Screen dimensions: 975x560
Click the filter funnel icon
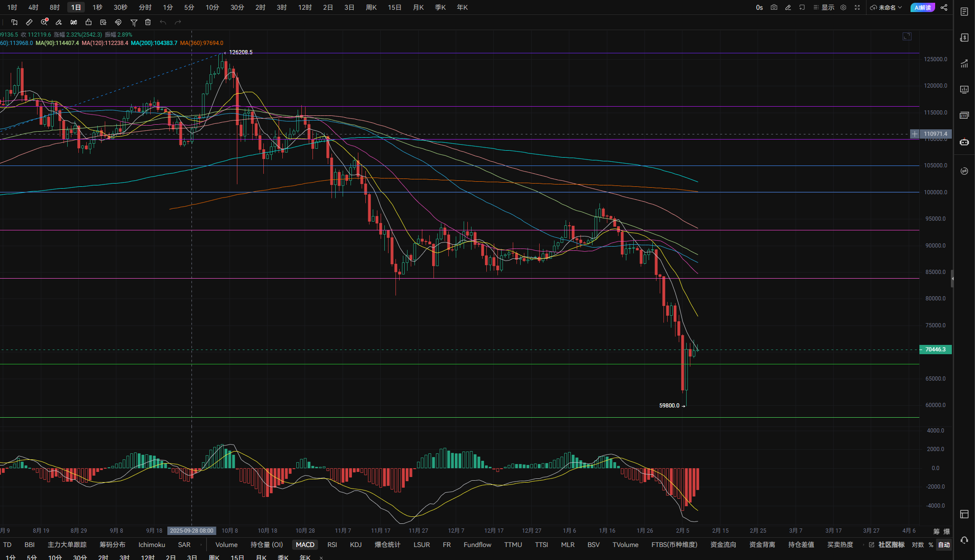click(134, 22)
